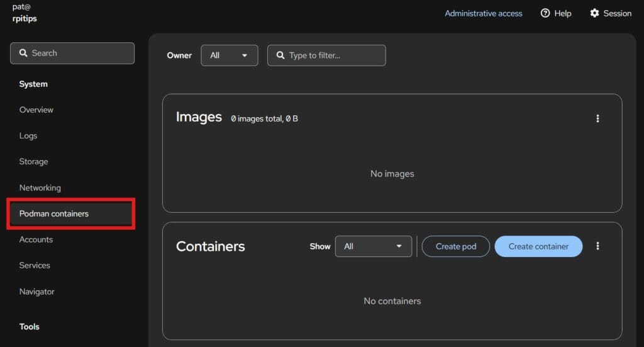644x347 pixels.
Task: Open the Accounts page
Action: click(36, 239)
